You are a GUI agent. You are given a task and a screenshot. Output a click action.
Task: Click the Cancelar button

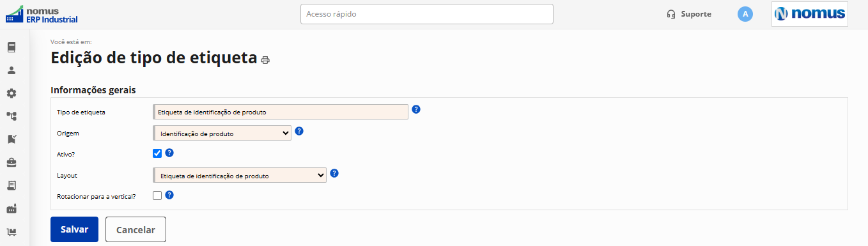coord(136,229)
